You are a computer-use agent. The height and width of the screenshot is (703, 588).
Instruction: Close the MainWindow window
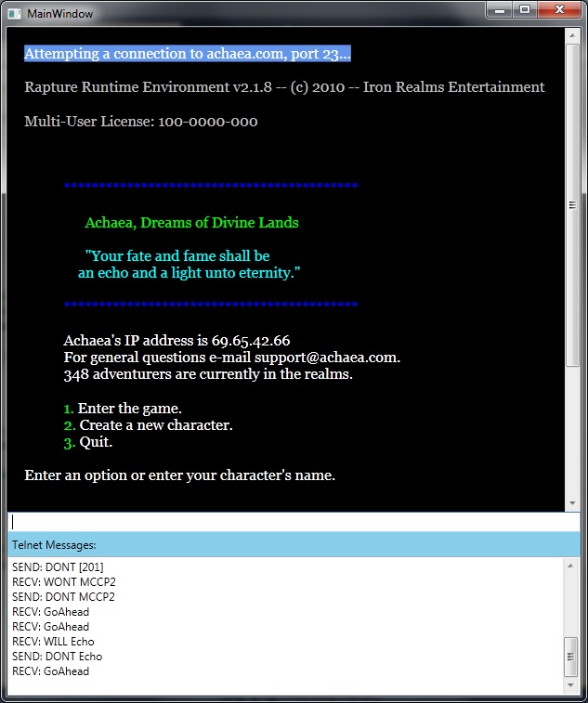(559, 10)
